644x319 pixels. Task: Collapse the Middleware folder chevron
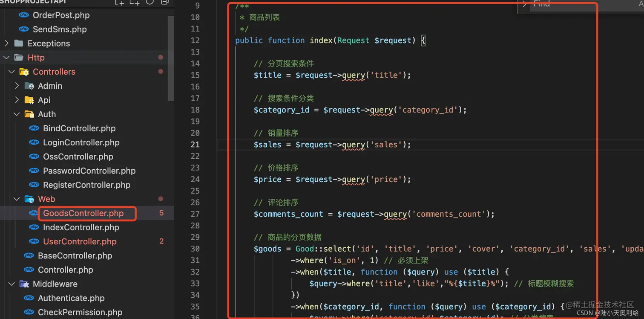click(12, 284)
